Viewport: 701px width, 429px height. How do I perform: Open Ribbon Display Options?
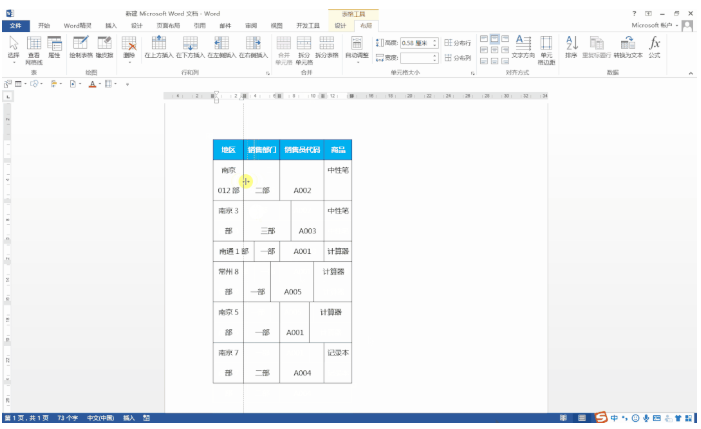click(x=648, y=13)
